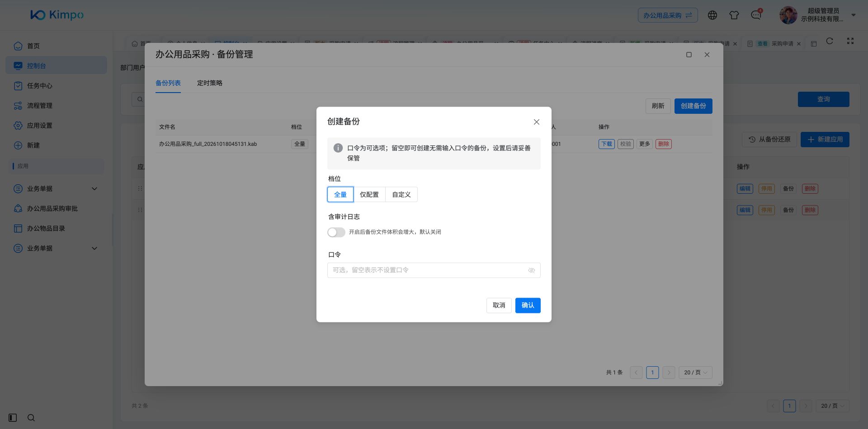Viewport: 868px width, 429px height.
Task: Open the shirt theme icon
Action: (734, 15)
